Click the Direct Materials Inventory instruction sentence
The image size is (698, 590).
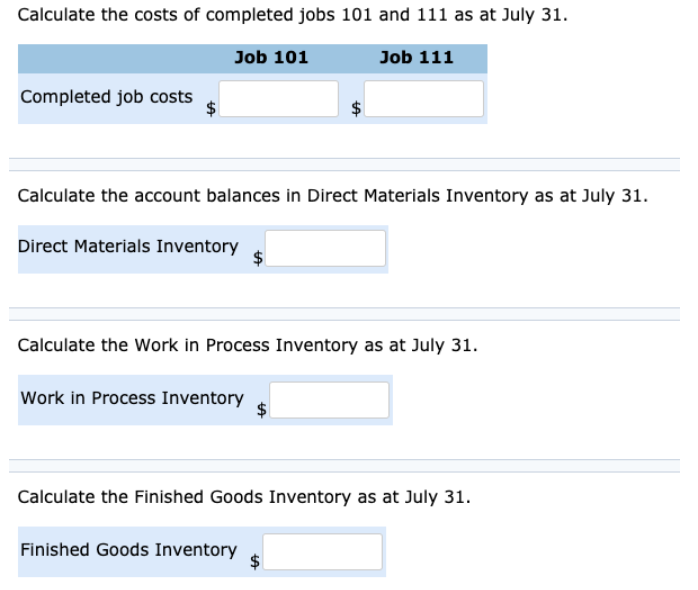tap(333, 196)
